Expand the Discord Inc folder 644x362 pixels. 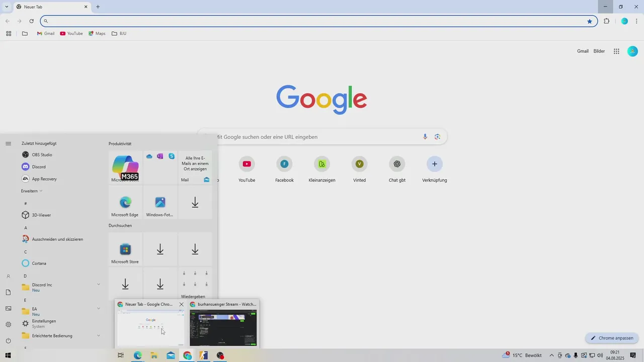[x=60, y=287]
